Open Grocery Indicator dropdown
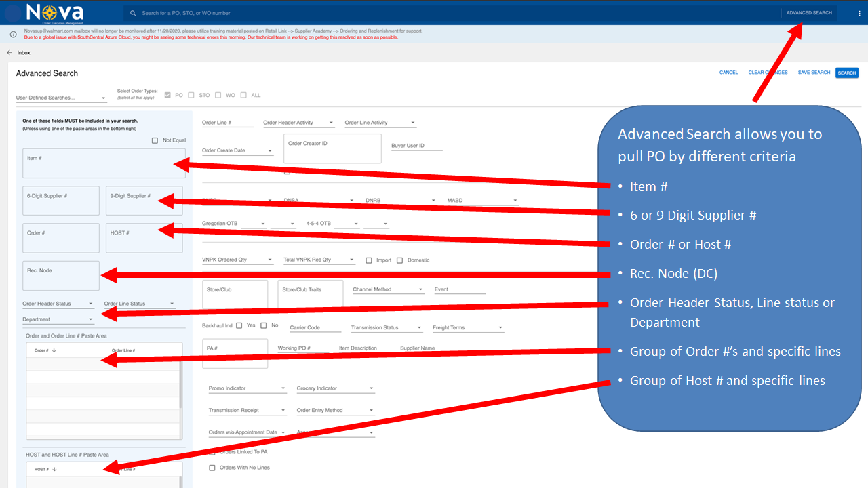The width and height of the screenshot is (868, 488). click(x=336, y=388)
